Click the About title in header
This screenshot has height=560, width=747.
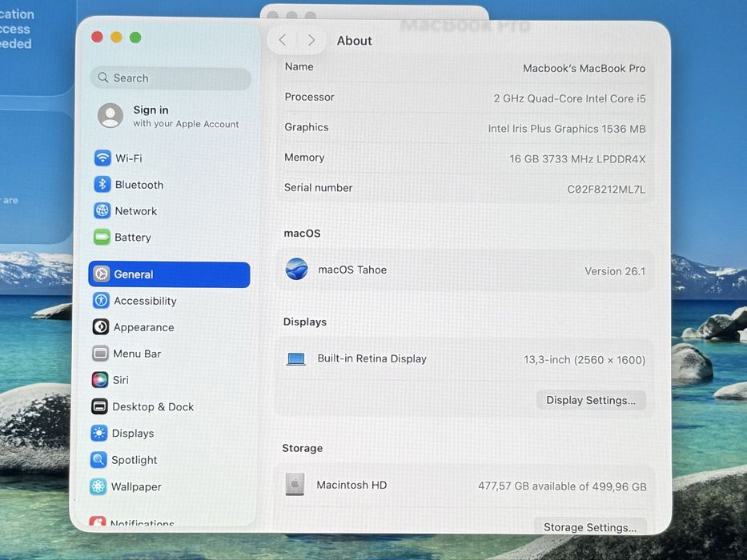[354, 41]
